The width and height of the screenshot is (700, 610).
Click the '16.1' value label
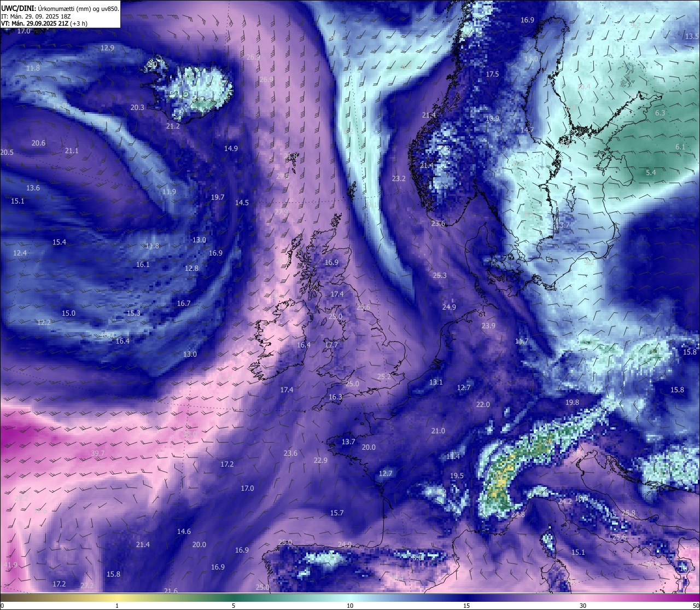143,265
